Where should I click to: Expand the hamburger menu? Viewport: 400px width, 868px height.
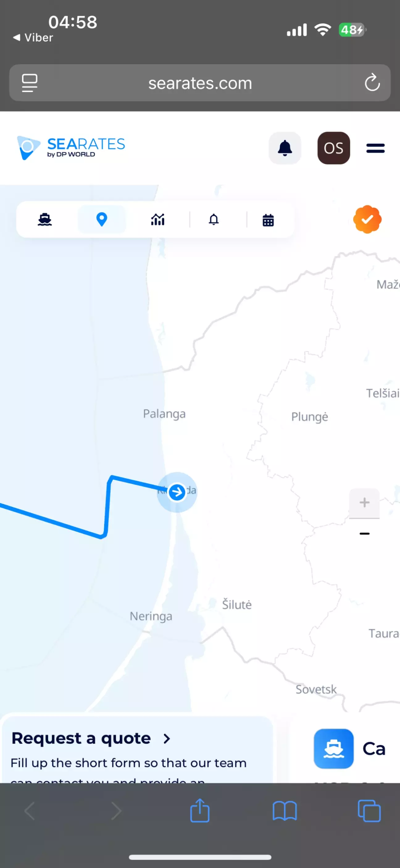(x=375, y=148)
